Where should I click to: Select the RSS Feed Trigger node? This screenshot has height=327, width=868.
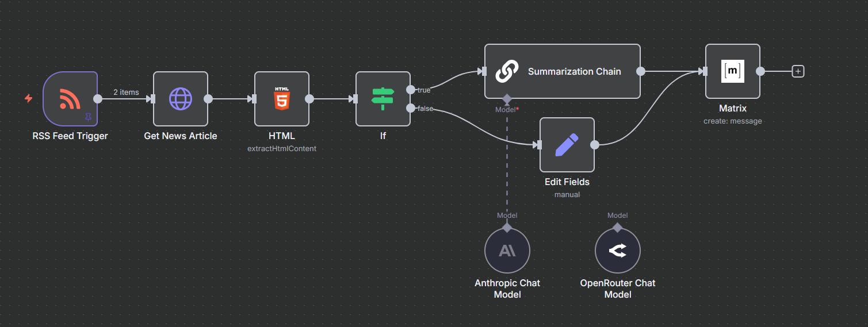click(x=70, y=99)
